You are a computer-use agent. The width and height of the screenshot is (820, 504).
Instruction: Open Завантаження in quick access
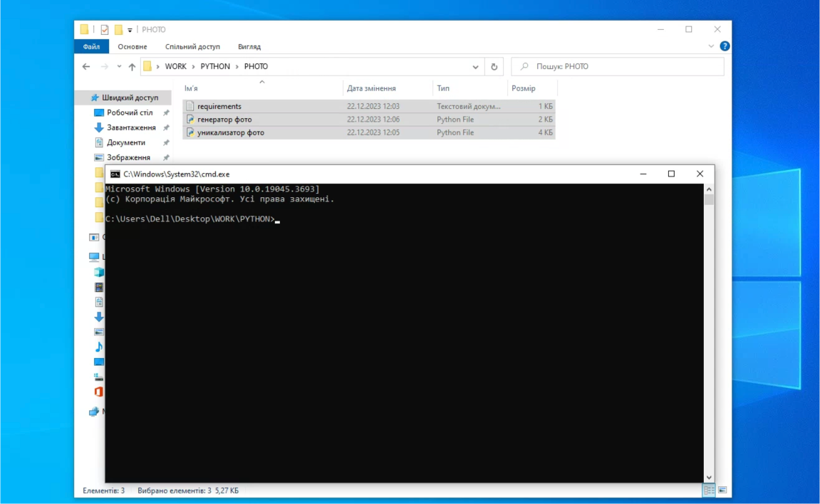click(x=131, y=127)
